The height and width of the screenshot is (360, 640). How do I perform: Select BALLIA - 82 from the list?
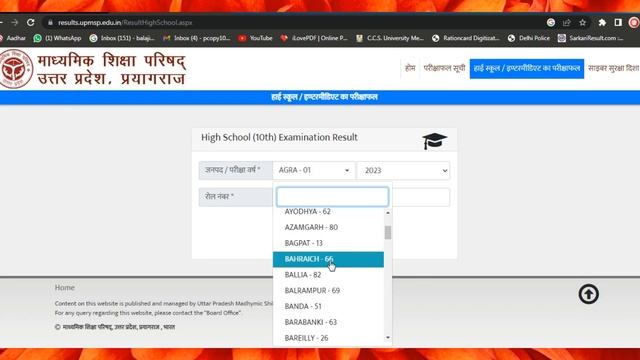[x=328, y=275]
